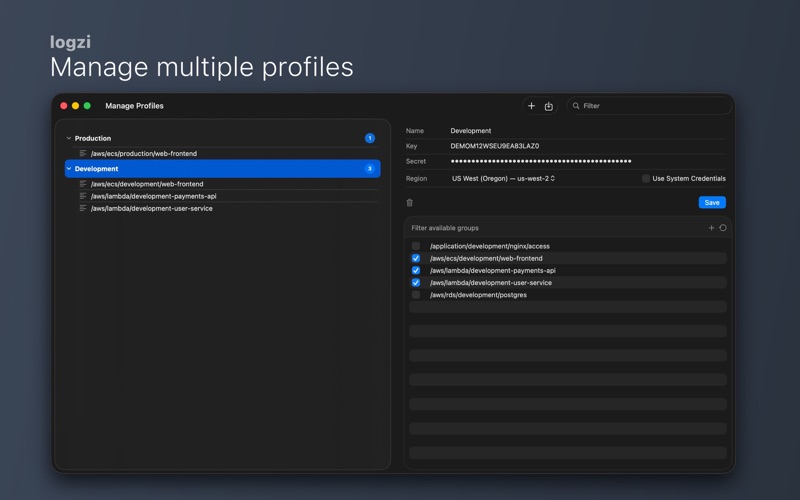Viewport: 800px width, 500px height.
Task: Click the Key field DEMOM12WSEU9EA83LAZ0
Action: click(587, 146)
